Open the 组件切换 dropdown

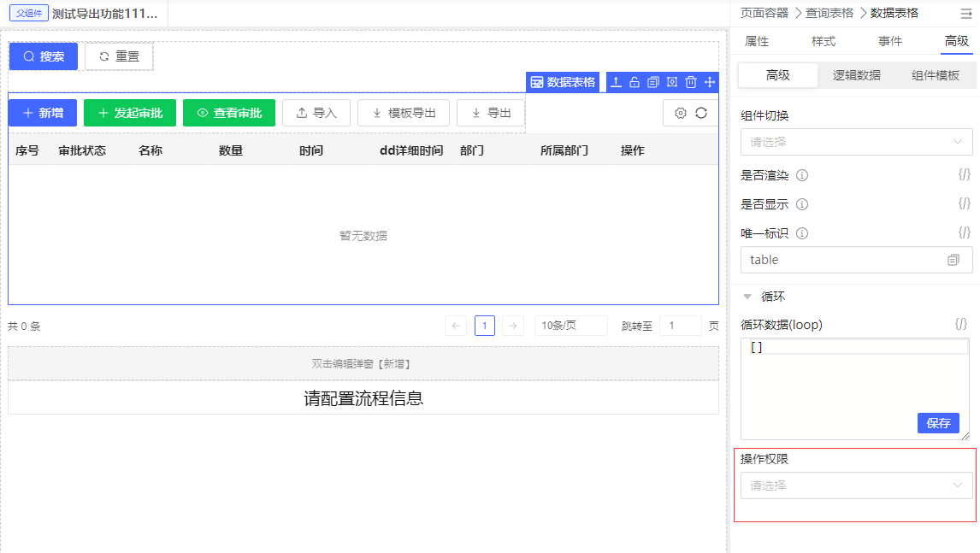(x=856, y=142)
